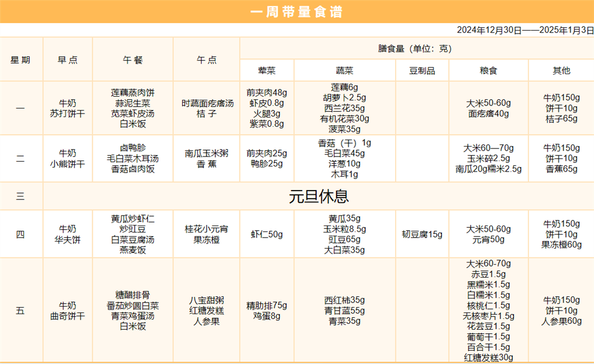Select the 莲藕蒸肉饼 lunch cell

[133, 93]
